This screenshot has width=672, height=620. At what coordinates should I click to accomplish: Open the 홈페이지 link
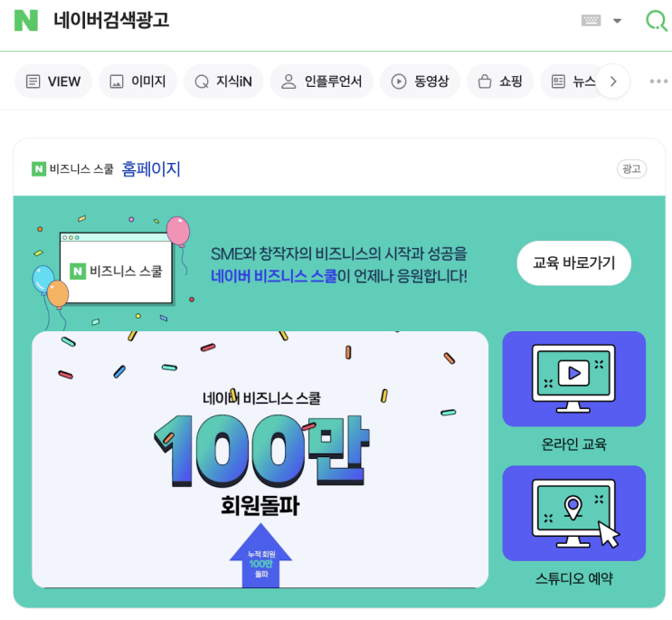pyautogui.click(x=151, y=169)
